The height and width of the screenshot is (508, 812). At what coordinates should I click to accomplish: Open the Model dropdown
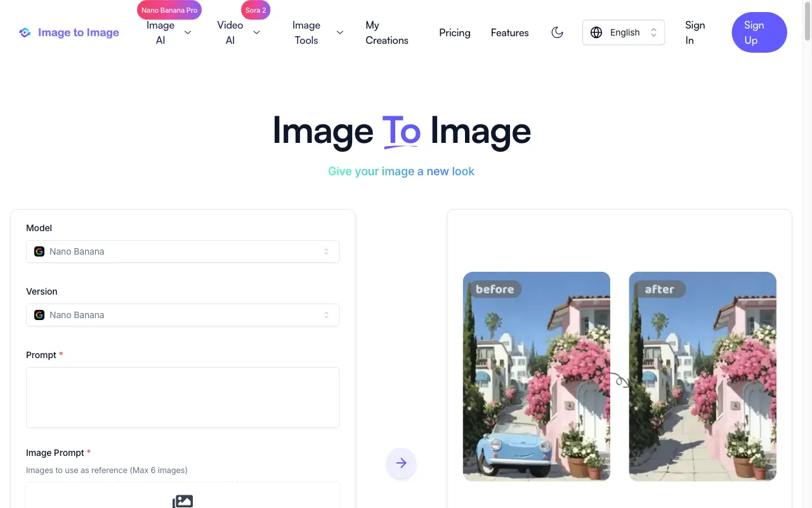click(183, 251)
